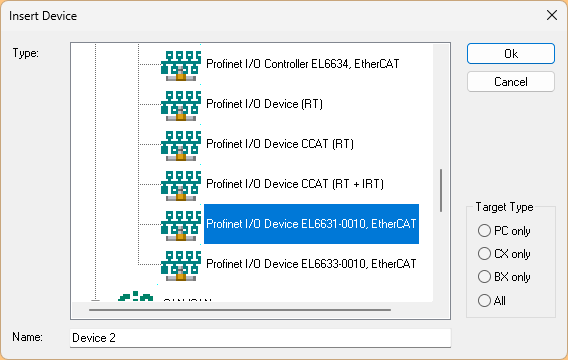Click the horizontal scrollbar under the type list

click(240, 310)
